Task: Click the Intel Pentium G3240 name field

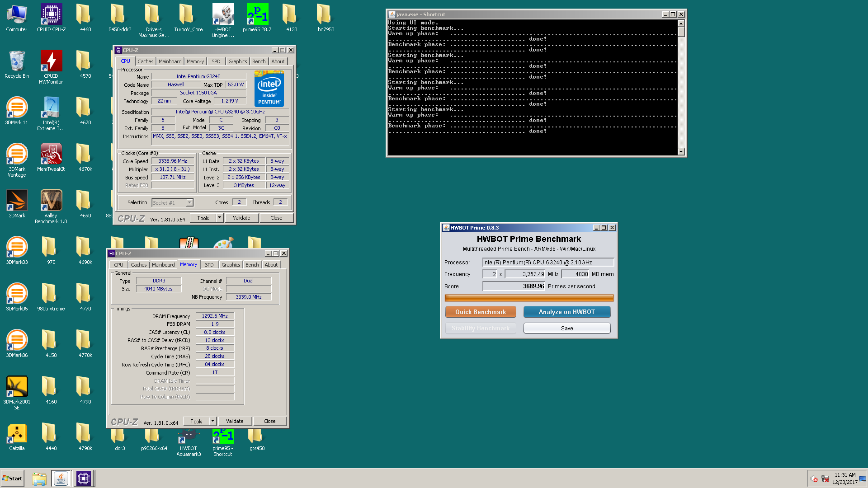Action: pyautogui.click(x=198, y=76)
